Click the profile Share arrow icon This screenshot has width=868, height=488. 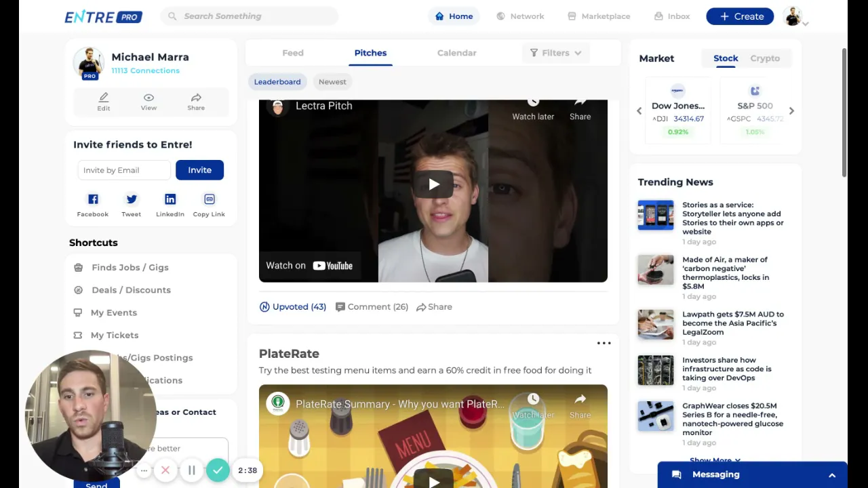point(196,98)
